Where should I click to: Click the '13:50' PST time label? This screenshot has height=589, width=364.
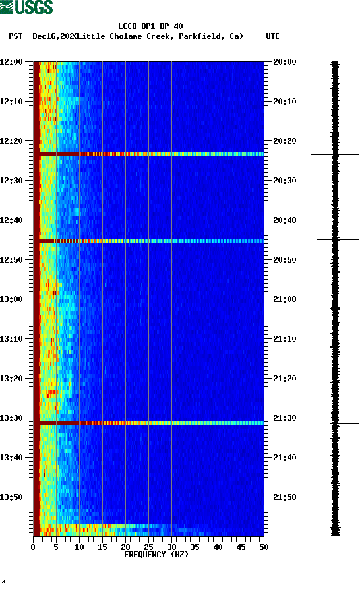[11, 497]
